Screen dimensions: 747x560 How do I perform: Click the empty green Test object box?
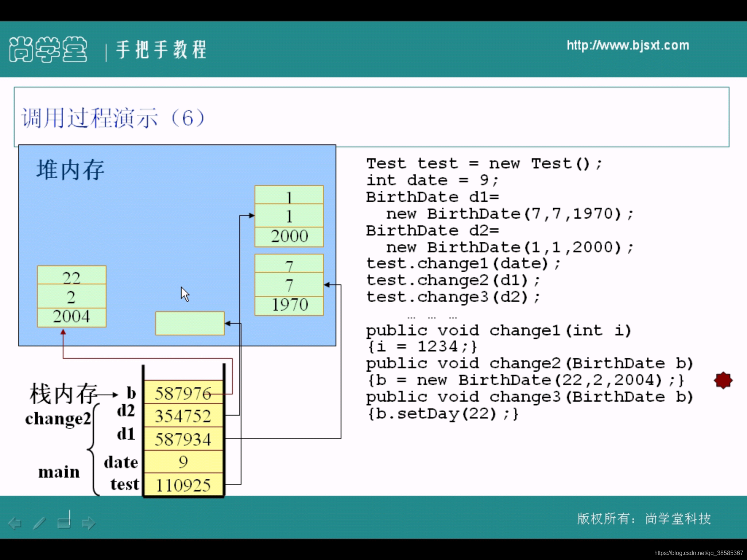tap(190, 323)
